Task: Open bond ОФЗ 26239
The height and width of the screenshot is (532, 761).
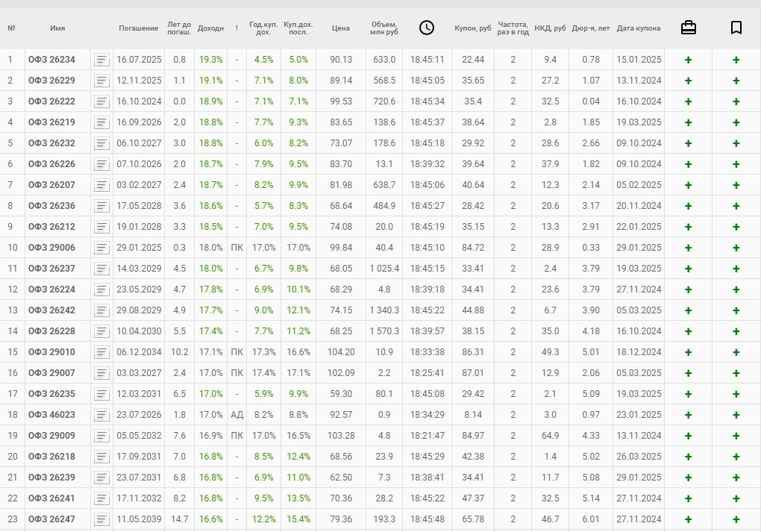Action: (51, 477)
